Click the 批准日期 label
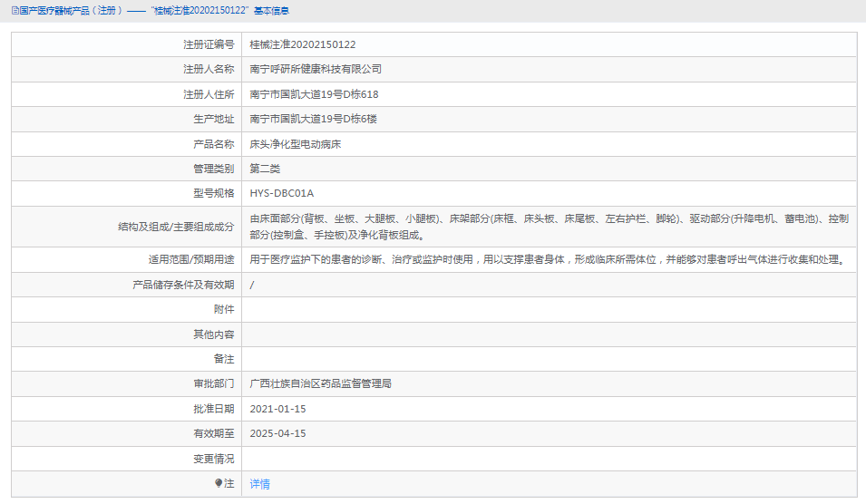This screenshot has height=504, width=866. (x=214, y=409)
